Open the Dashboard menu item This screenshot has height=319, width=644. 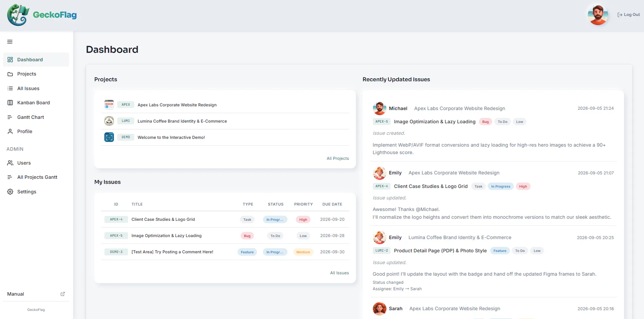(36, 60)
